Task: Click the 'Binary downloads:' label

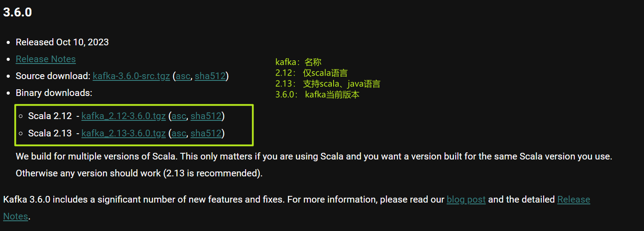Action: tap(54, 93)
